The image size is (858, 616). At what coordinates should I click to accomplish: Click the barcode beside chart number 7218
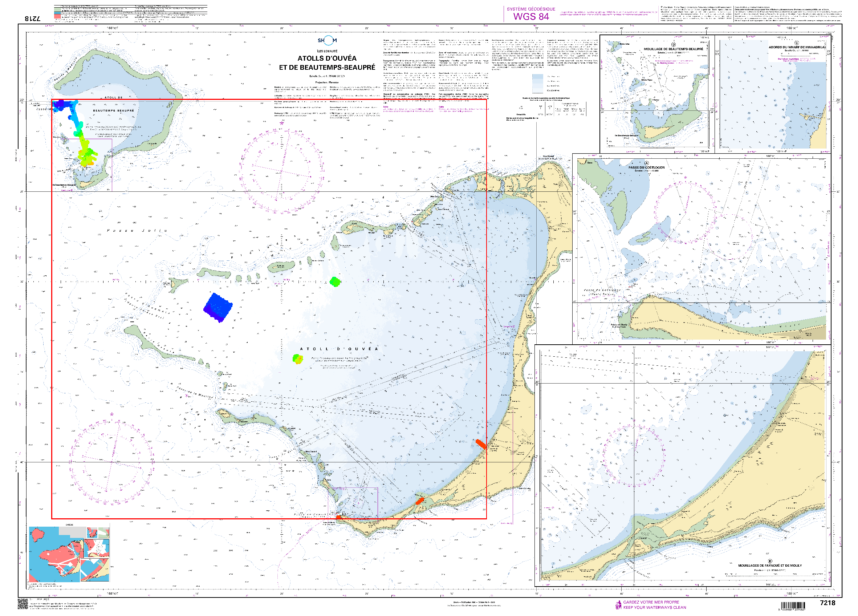click(x=793, y=606)
